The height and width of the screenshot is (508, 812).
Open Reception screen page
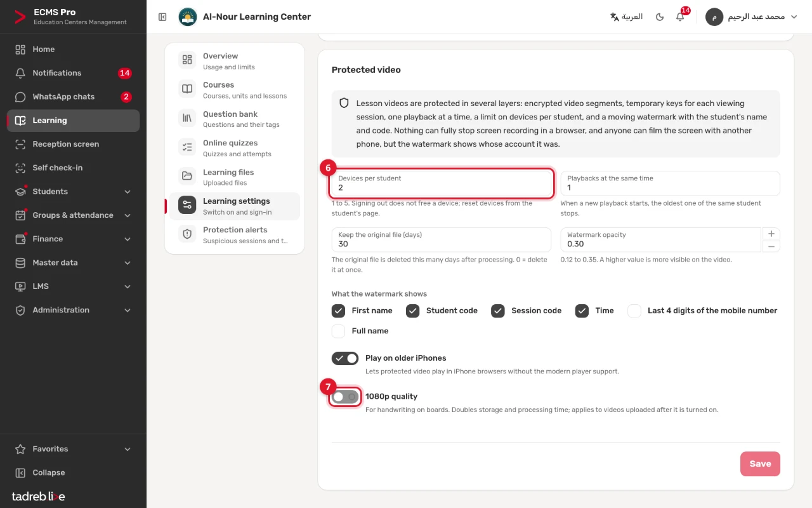[x=73, y=144]
